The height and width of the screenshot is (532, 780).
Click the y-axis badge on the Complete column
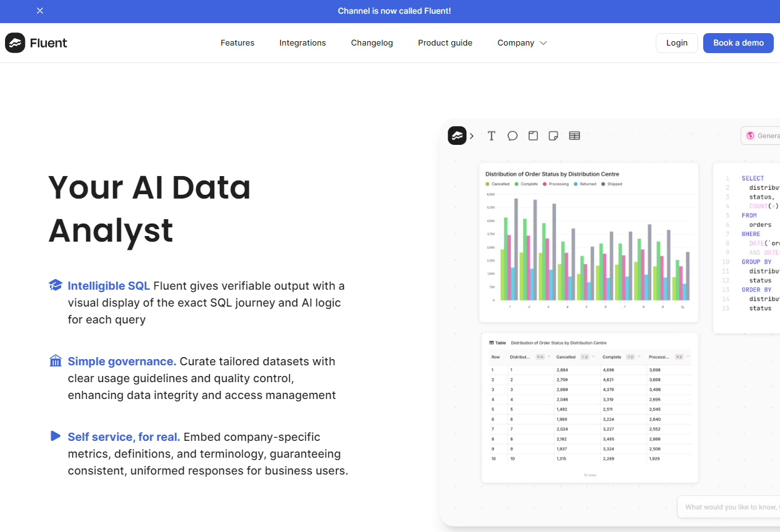click(631, 357)
